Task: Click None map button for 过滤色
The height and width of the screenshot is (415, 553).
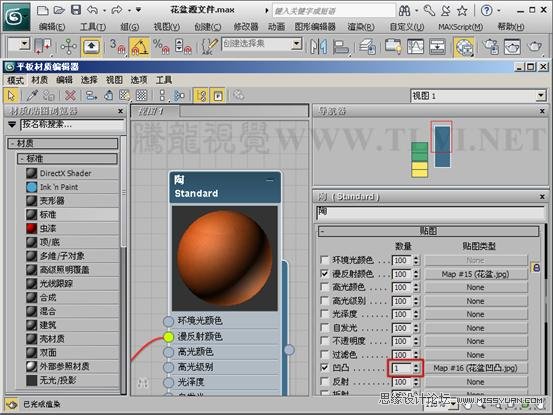Action: [475, 355]
